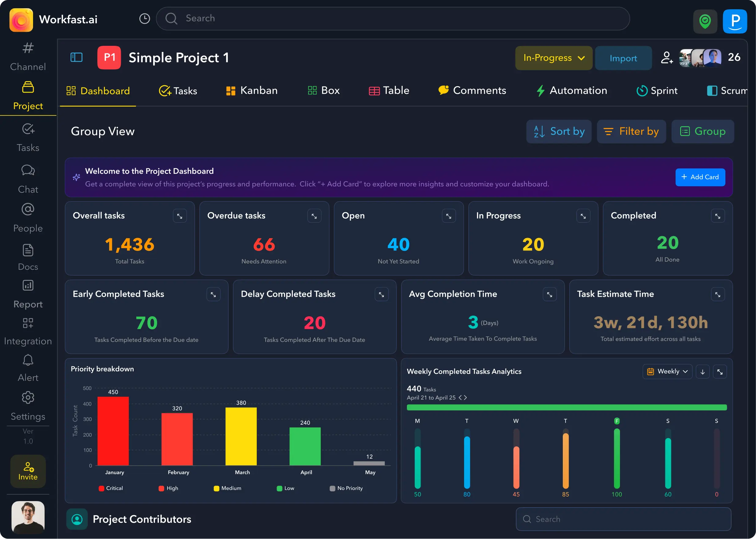
Task: Open the Weekly period dropdown
Action: coord(667,371)
